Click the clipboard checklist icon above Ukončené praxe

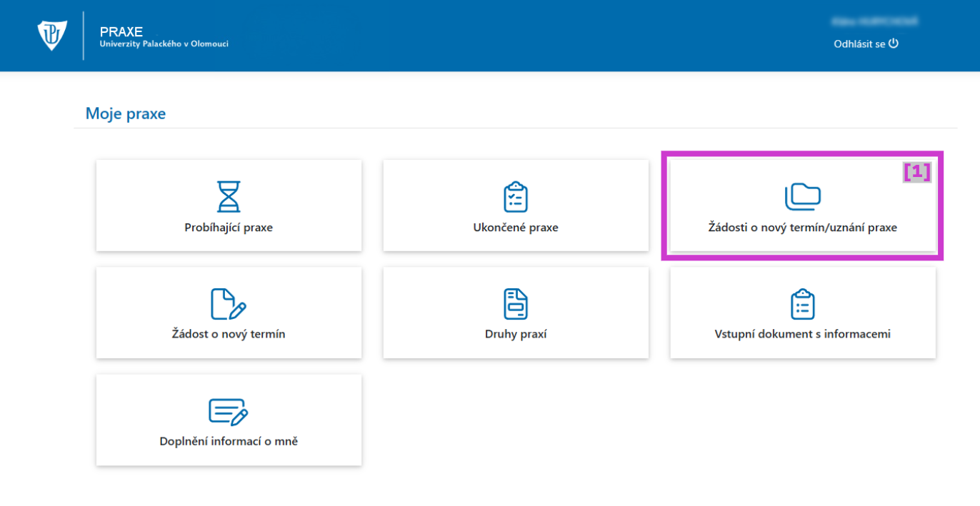515,197
